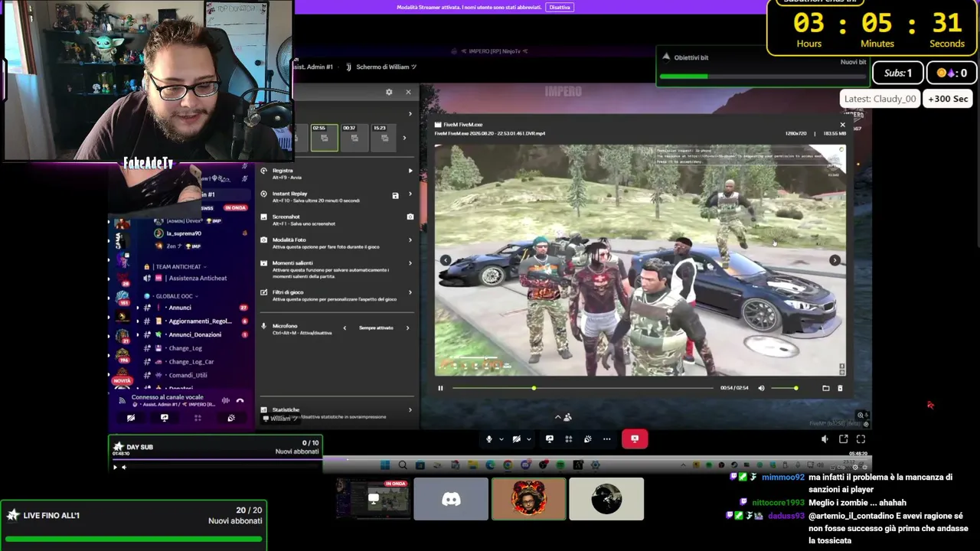Click the Windows Start button

[x=385, y=465]
